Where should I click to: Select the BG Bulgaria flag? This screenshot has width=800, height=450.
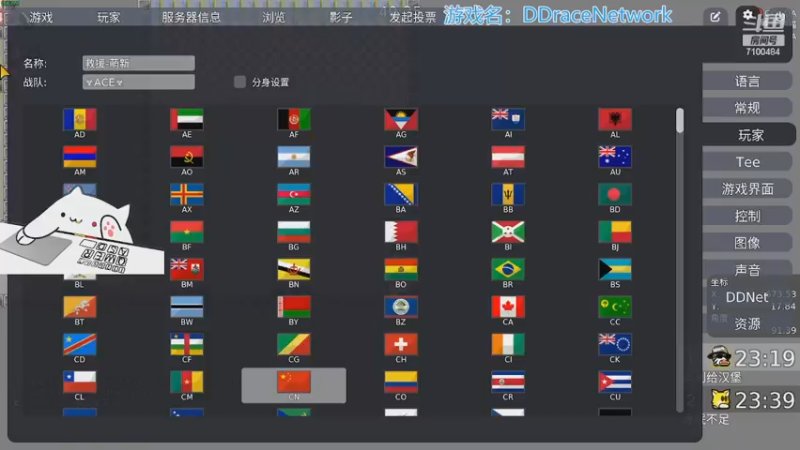(294, 232)
